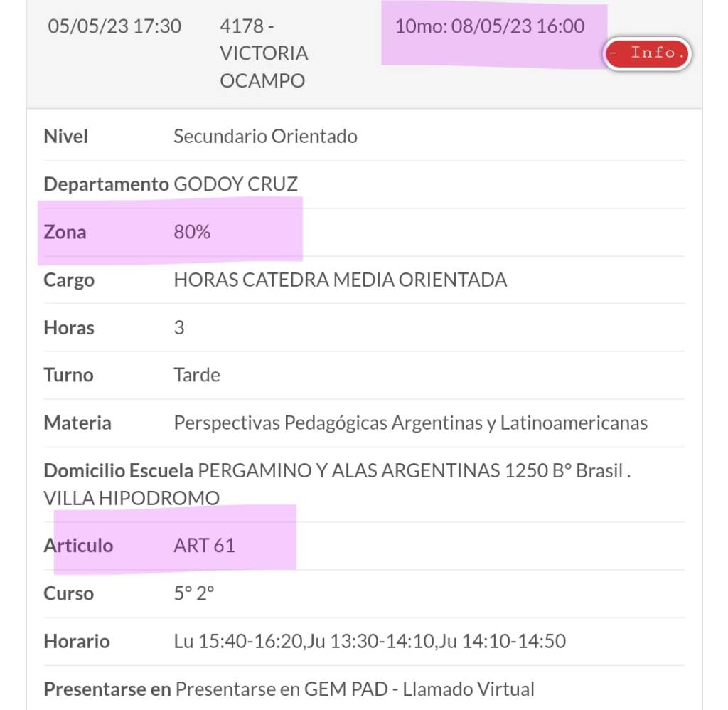Image resolution: width=728 pixels, height=710 pixels.
Task: Select the Secundario Orientado value
Action: [265, 136]
